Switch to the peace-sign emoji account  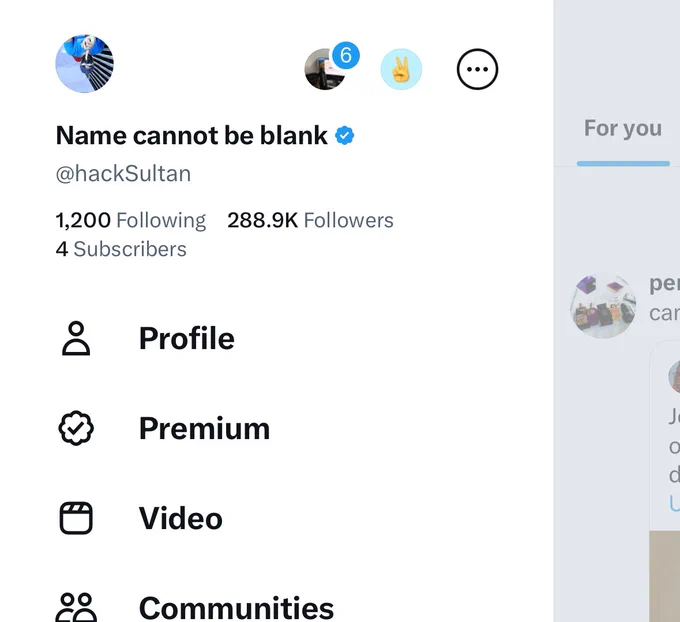coord(401,69)
